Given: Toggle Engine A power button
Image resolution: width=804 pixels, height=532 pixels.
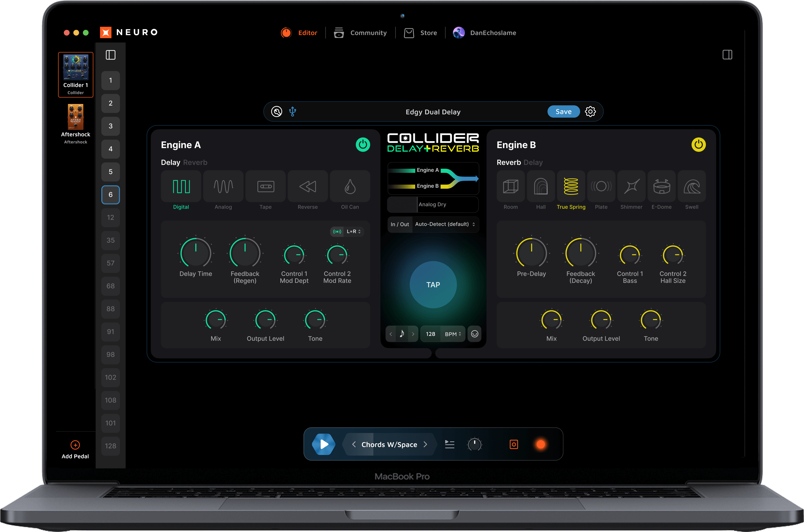Looking at the screenshot, I should click(x=363, y=145).
